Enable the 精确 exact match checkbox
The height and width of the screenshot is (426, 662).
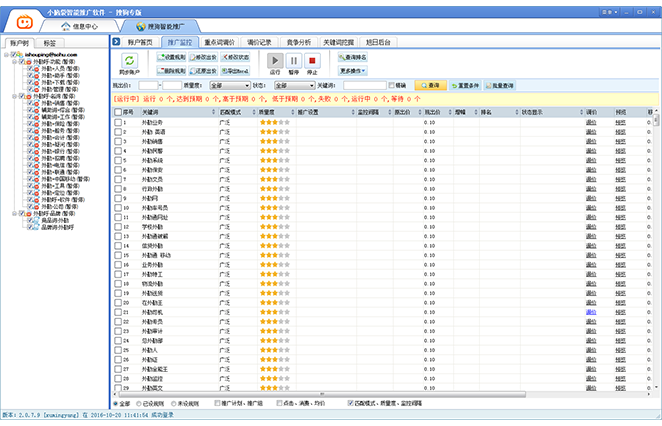click(x=392, y=85)
